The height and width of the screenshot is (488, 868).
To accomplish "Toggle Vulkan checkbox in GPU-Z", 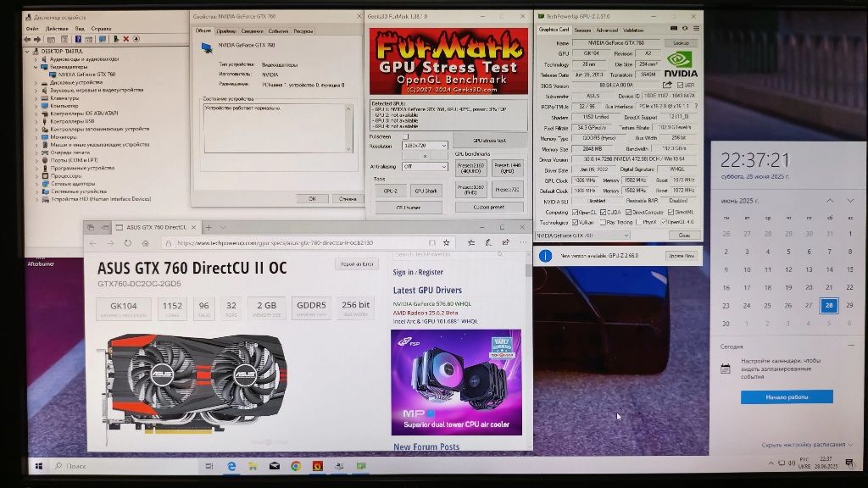I will pos(576,223).
